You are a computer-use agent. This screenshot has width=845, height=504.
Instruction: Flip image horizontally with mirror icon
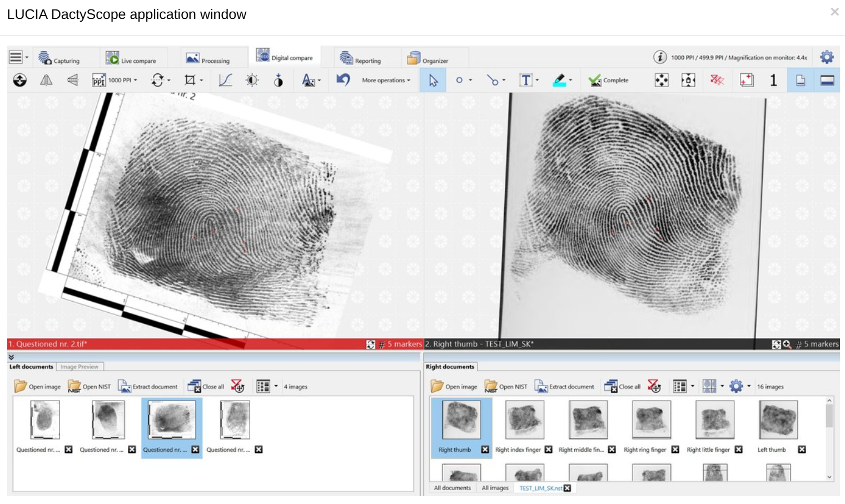tap(46, 80)
